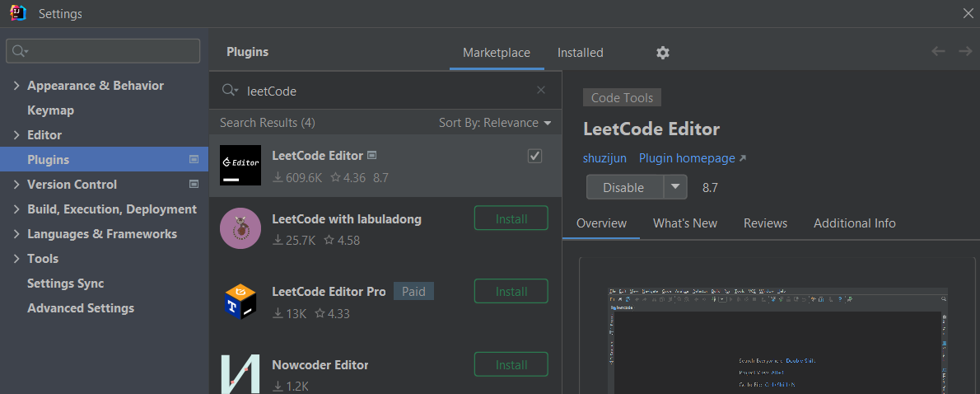Expand Appearance & Behavior settings

[x=16, y=86]
